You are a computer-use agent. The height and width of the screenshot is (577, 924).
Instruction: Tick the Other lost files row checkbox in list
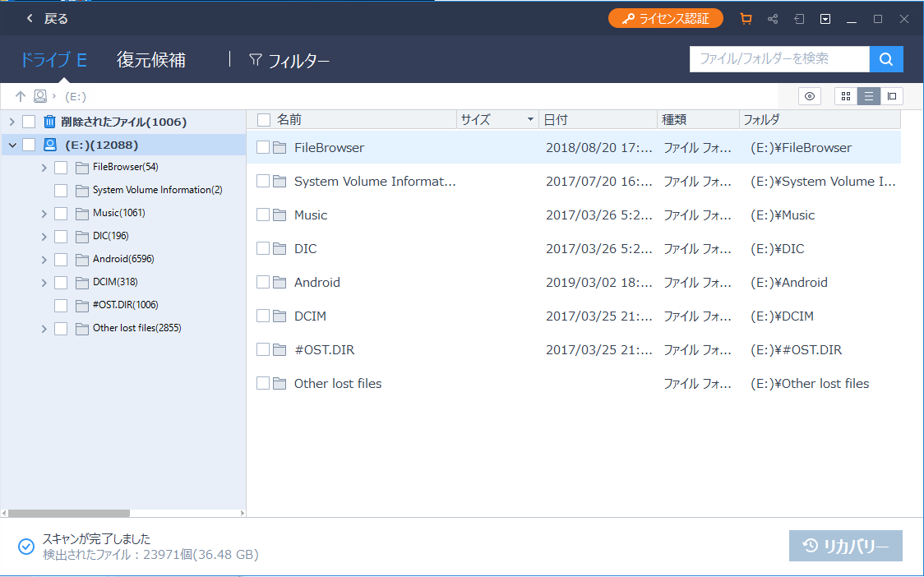coord(263,383)
